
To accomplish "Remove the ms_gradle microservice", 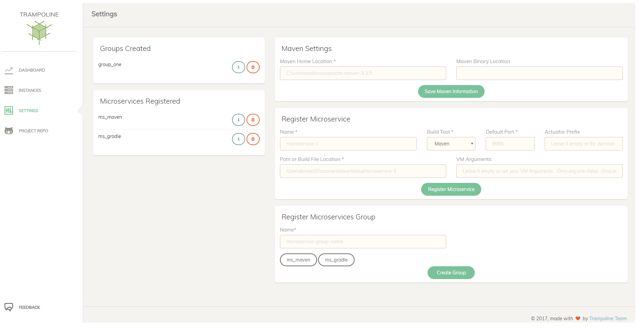I will (253, 139).
